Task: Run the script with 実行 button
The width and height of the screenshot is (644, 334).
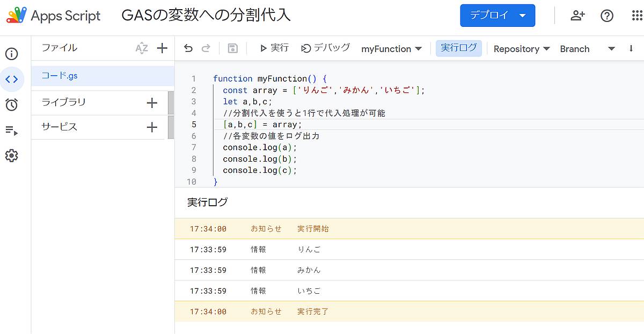Action: [x=274, y=48]
